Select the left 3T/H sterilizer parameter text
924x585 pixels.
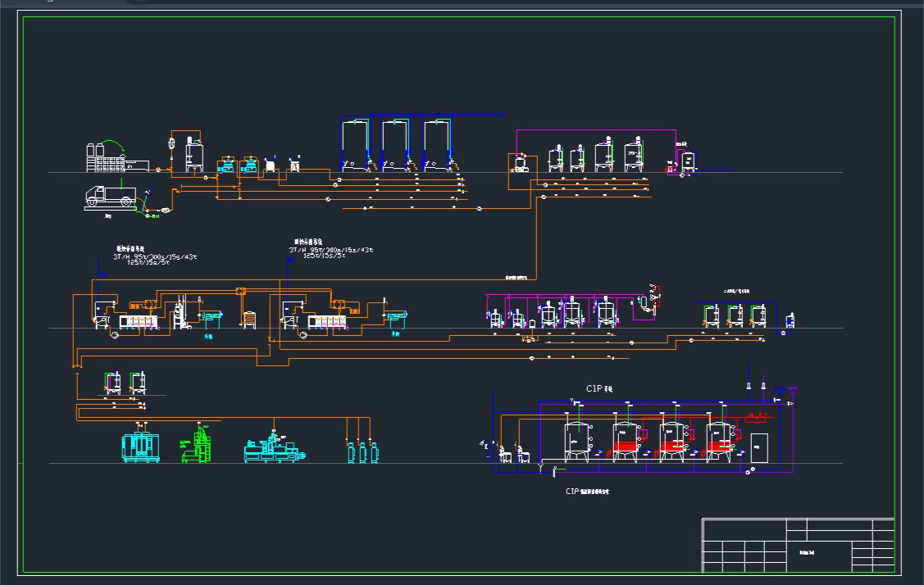(154, 256)
